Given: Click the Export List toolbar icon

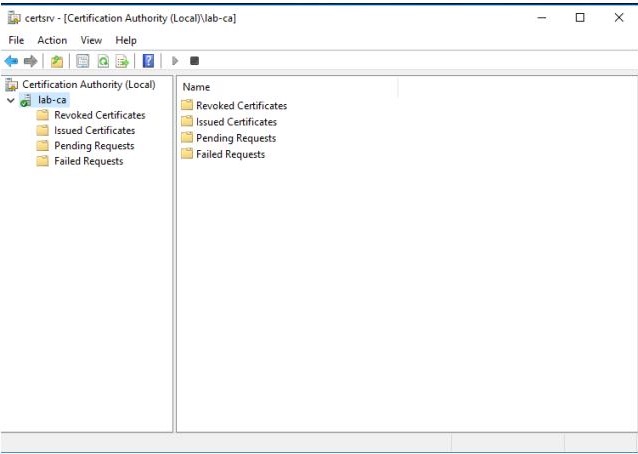Looking at the screenshot, I should (x=123, y=61).
